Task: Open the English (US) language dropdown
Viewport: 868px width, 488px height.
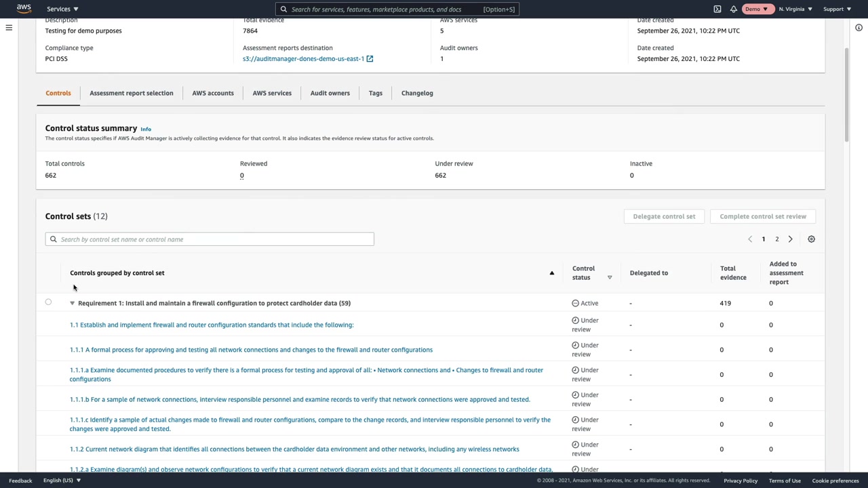Action: coord(62,481)
